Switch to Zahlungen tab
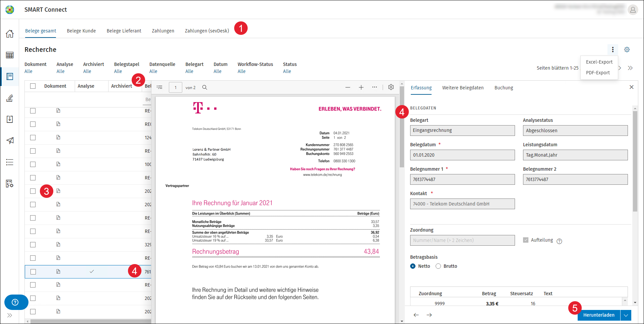This screenshot has height=324, width=644. coord(163,31)
